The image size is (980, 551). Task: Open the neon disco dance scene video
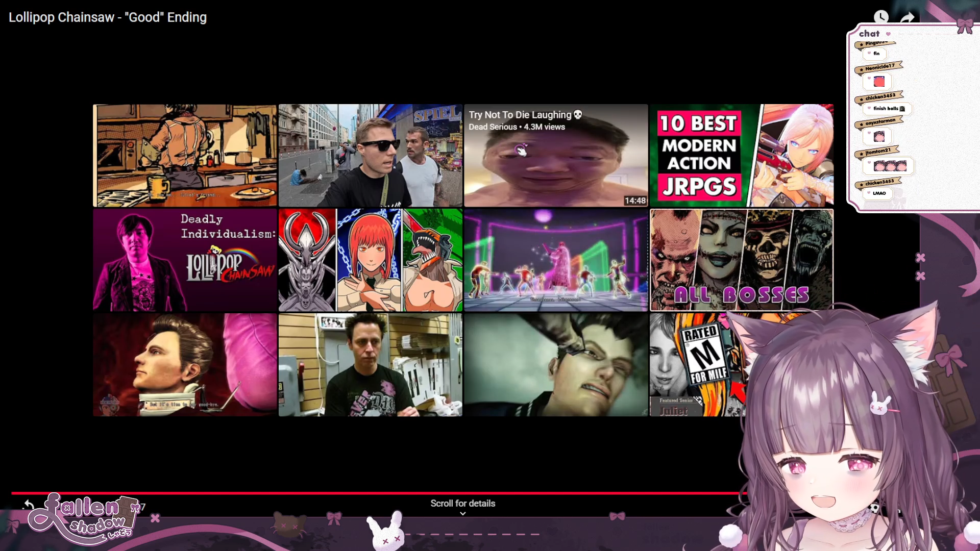click(556, 260)
